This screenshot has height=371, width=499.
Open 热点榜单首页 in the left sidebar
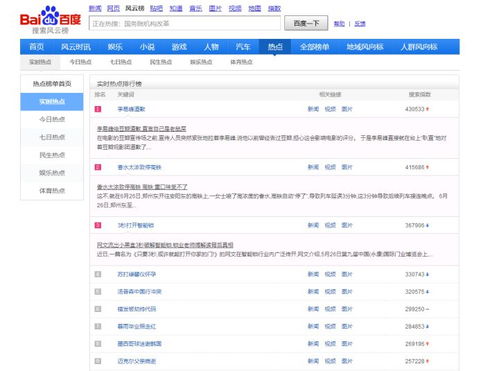52,84
